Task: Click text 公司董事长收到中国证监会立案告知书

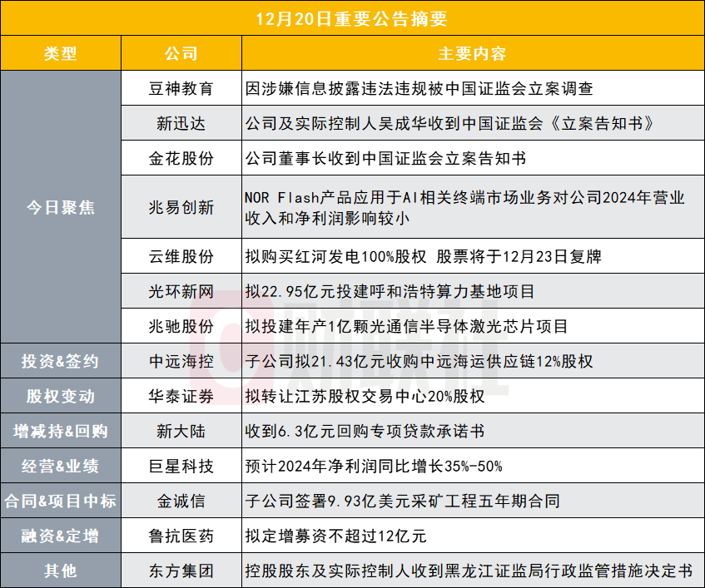Action: click(385, 158)
